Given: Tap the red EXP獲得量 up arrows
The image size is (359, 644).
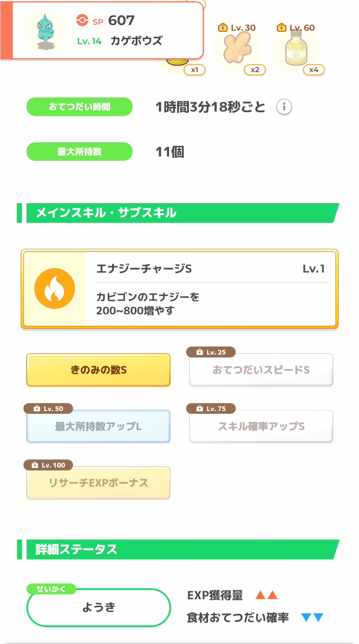Looking at the screenshot, I should [266, 595].
